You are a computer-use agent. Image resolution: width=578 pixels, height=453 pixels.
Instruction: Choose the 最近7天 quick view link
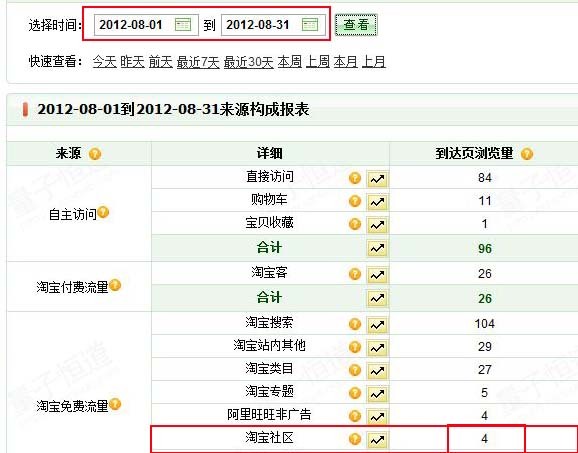click(x=198, y=62)
